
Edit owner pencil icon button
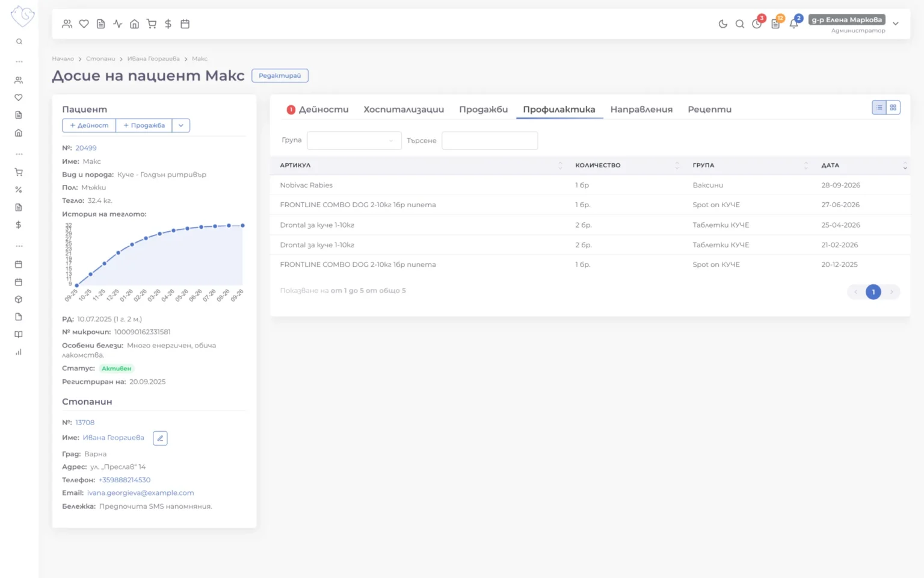pos(160,438)
